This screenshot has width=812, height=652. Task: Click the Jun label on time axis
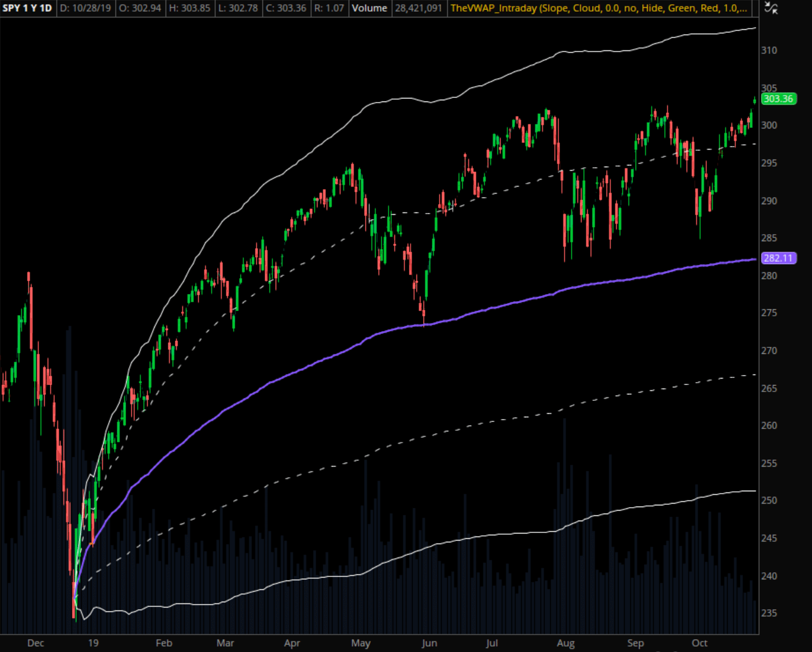[x=429, y=643]
